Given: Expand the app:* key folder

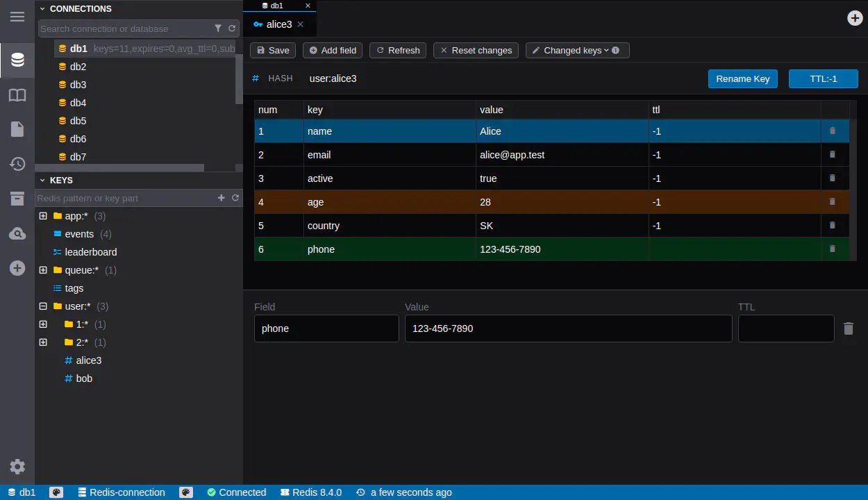Looking at the screenshot, I should pos(43,216).
